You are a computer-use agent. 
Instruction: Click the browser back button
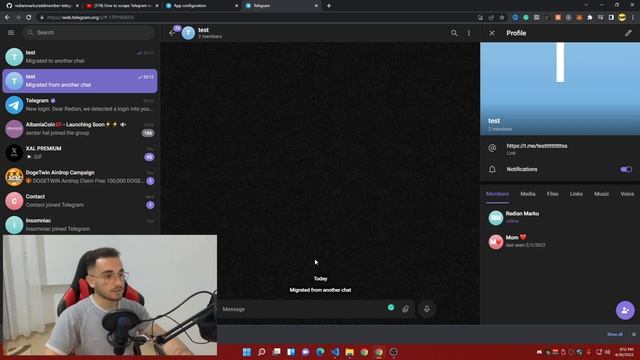(x=7, y=18)
